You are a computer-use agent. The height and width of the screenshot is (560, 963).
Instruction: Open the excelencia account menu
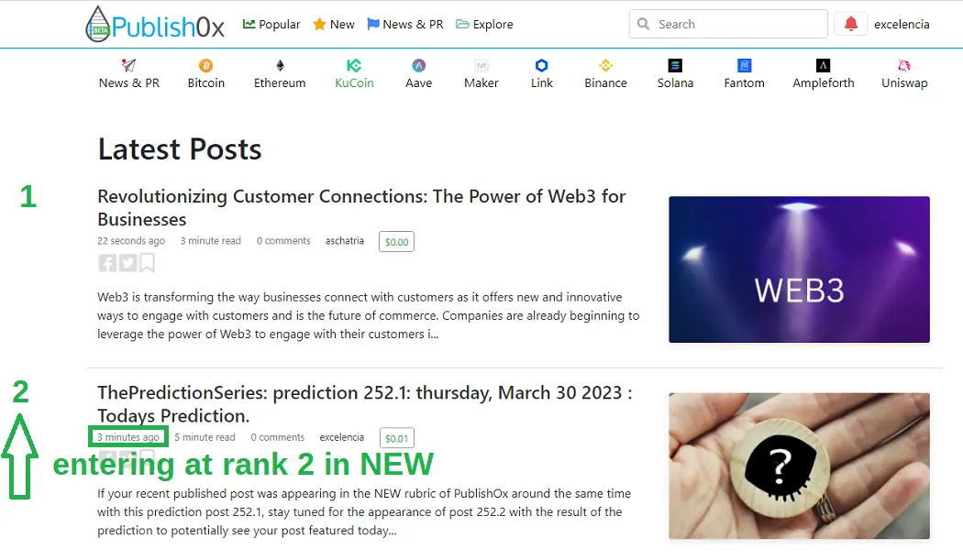pos(902,25)
